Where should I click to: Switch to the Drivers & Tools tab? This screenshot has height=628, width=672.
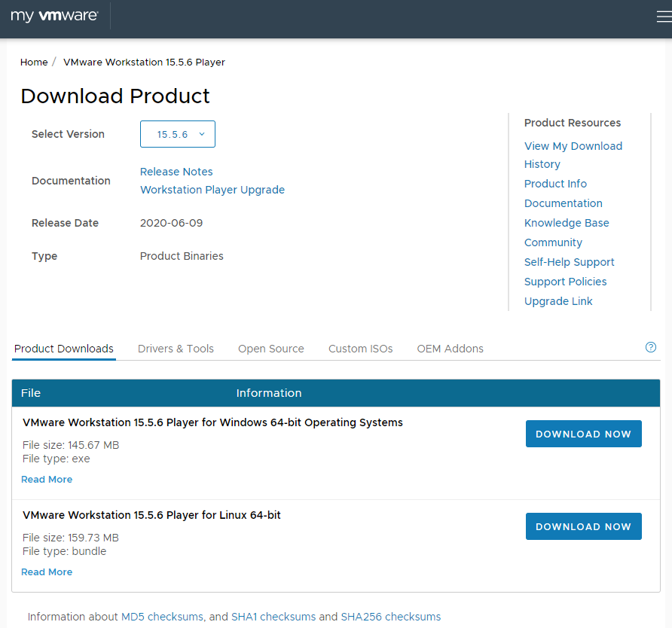[x=176, y=349]
